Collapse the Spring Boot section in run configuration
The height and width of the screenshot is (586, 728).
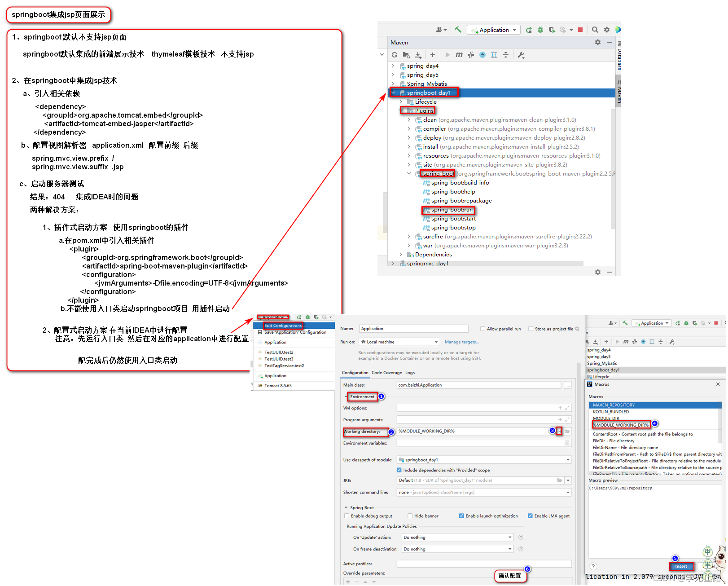346,508
